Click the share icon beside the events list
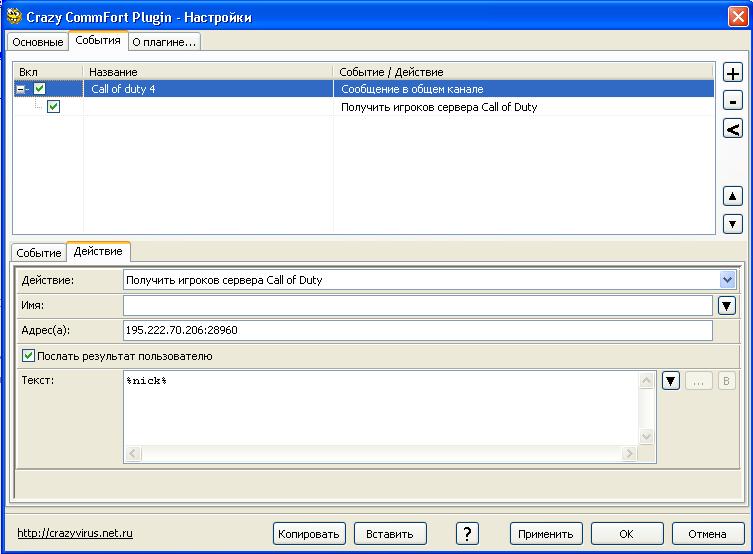The width and height of the screenshot is (753, 554). [732, 128]
